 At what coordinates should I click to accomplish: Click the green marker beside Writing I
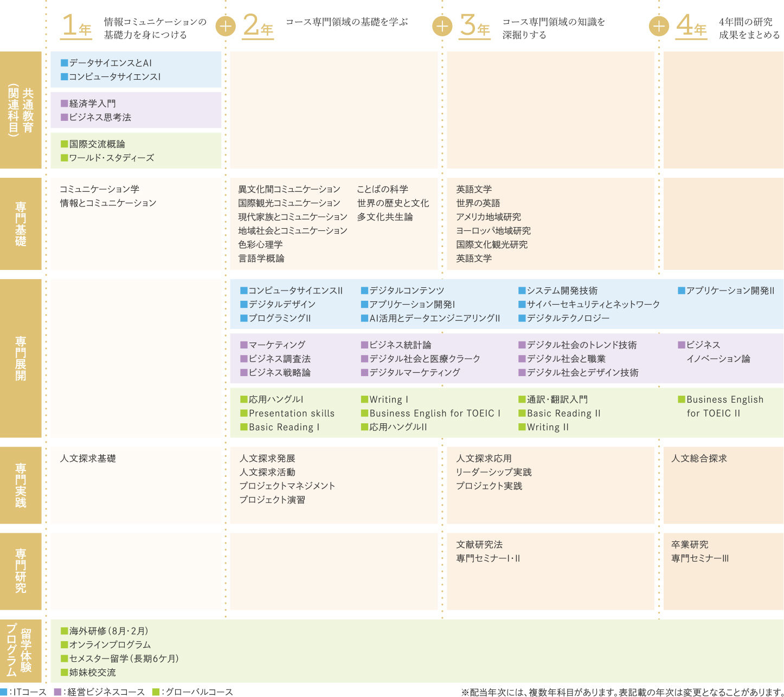click(x=365, y=399)
